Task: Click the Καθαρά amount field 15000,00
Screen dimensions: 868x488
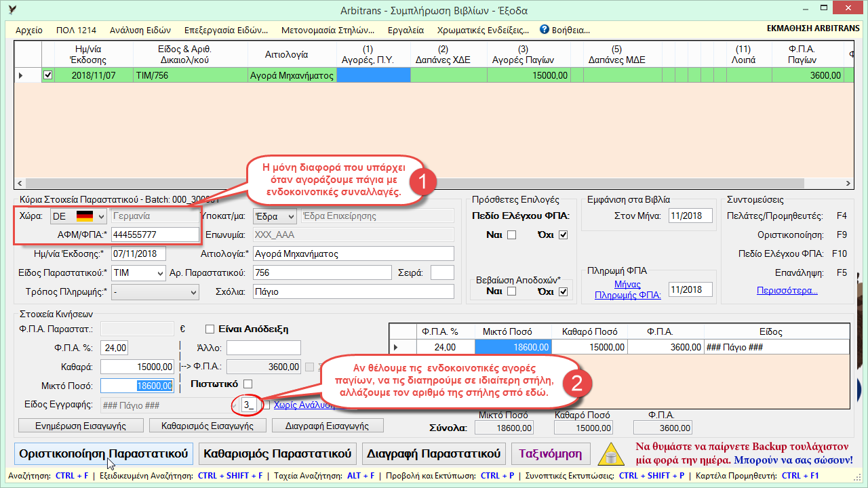Action: pos(137,366)
